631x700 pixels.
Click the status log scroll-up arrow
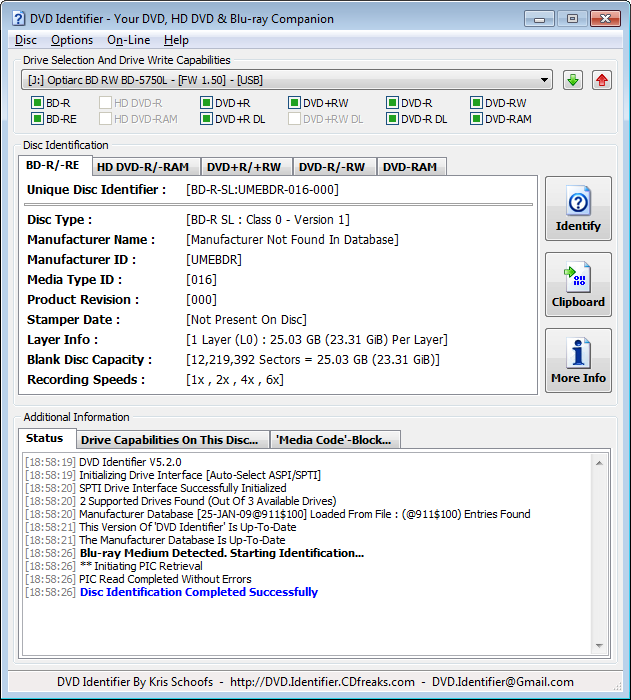click(x=599, y=463)
